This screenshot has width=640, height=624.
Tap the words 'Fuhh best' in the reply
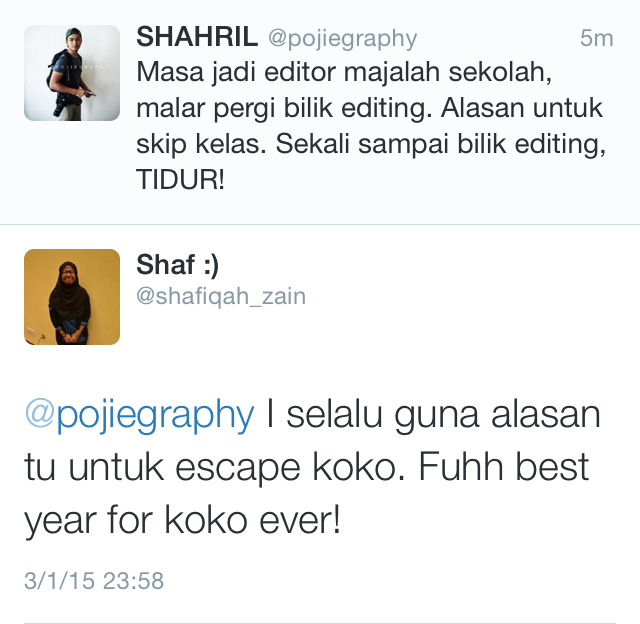(504, 466)
